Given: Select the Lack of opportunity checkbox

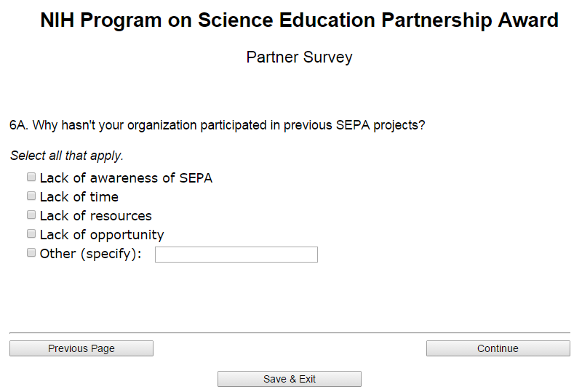Looking at the screenshot, I should (x=31, y=233).
